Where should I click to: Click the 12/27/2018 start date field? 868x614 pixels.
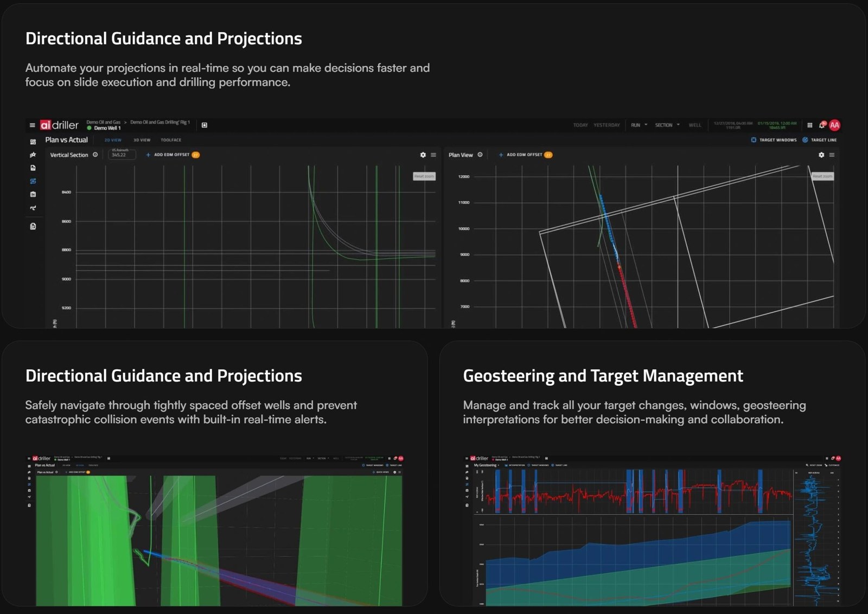[x=733, y=125]
